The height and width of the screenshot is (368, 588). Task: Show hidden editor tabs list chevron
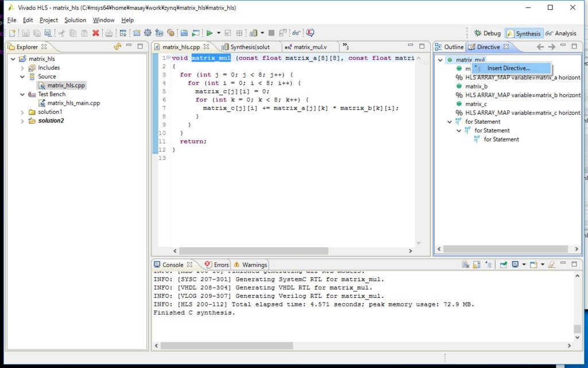(345, 46)
